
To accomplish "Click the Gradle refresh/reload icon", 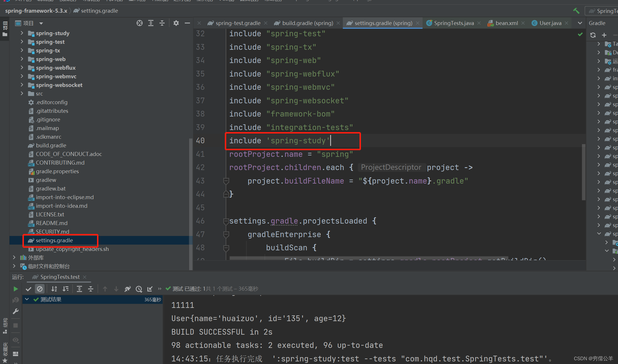I will [x=593, y=35].
